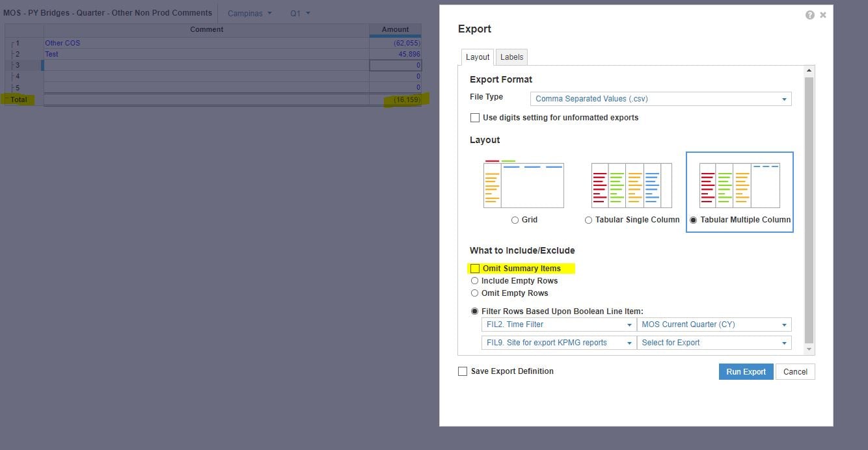Select the Include Empty Rows option

click(x=474, y=280)
